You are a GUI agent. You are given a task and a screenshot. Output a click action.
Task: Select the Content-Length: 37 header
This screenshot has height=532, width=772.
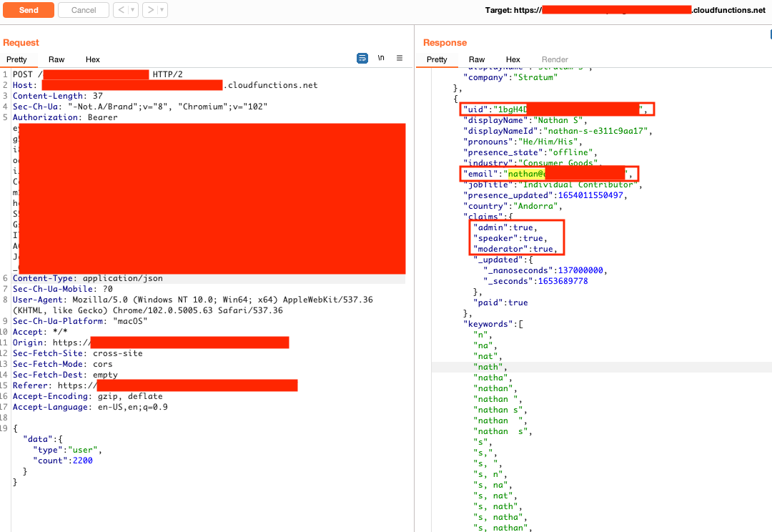pyautogui.click(x=58, y=96)
